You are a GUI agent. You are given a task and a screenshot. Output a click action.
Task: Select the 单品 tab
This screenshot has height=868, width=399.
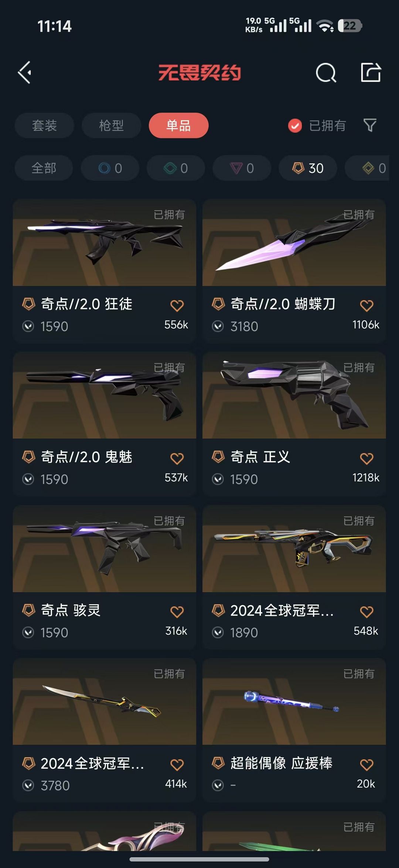(178, 126)
